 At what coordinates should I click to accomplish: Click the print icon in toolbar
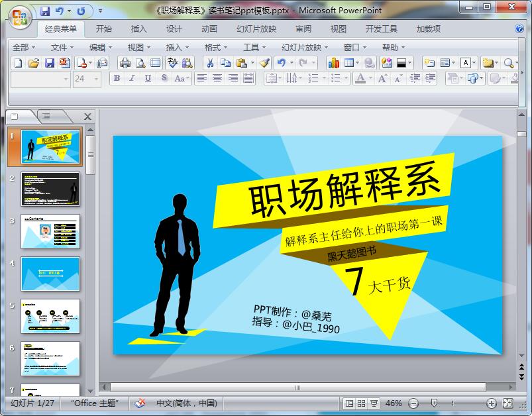click(x=125, y=63)
